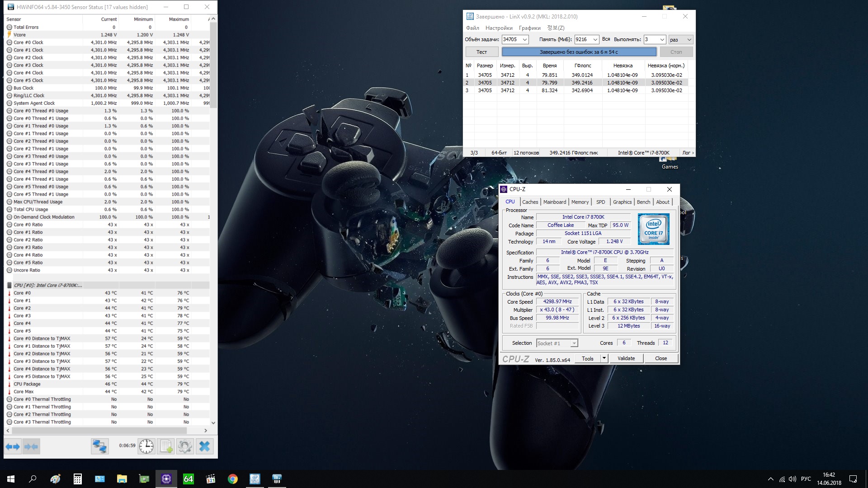Switch to the Mainboard tab
The height and width of the screenshot is (488, 868).
tap(554, 202)
